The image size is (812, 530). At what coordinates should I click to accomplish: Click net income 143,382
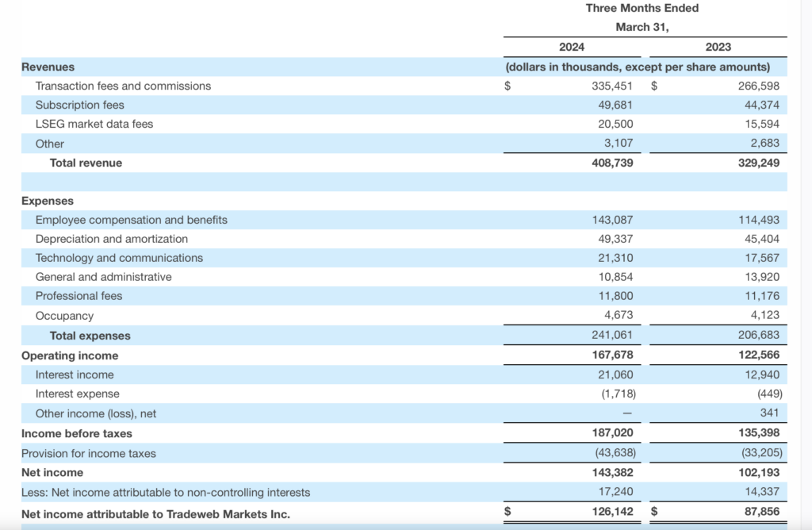pyautogui.click(x=612, y=473)
